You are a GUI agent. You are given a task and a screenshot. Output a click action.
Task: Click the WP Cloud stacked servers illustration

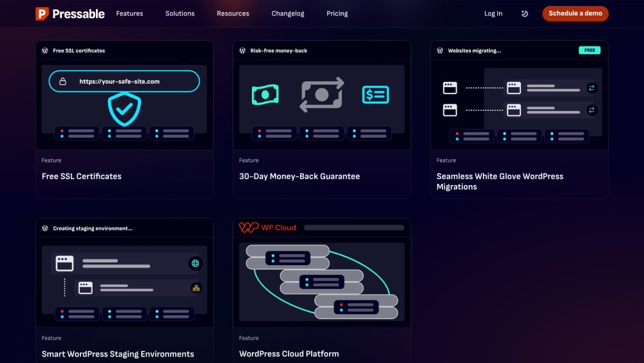pos(321,282)
